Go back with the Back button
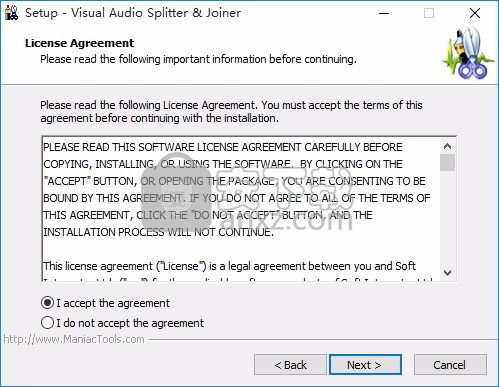This screenshot has width=499, height=387. 290,365
